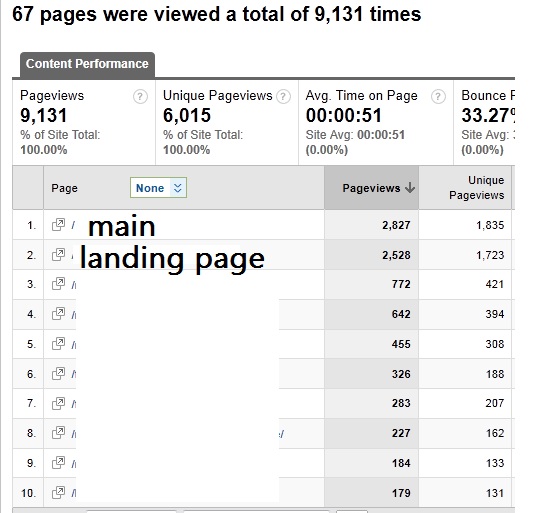
Task: Click the Bounce Rate metric summary
Action: point(484,123)
